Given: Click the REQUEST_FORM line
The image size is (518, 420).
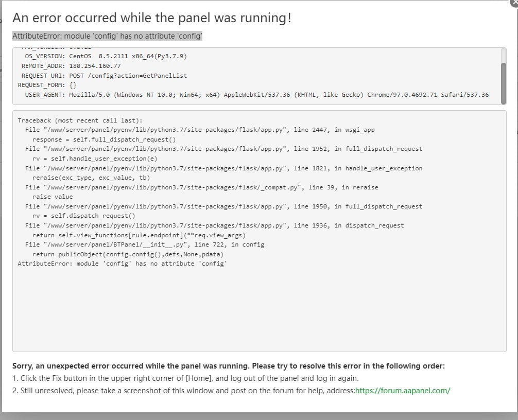Looking at the screenshot, I should coord(47,85).
